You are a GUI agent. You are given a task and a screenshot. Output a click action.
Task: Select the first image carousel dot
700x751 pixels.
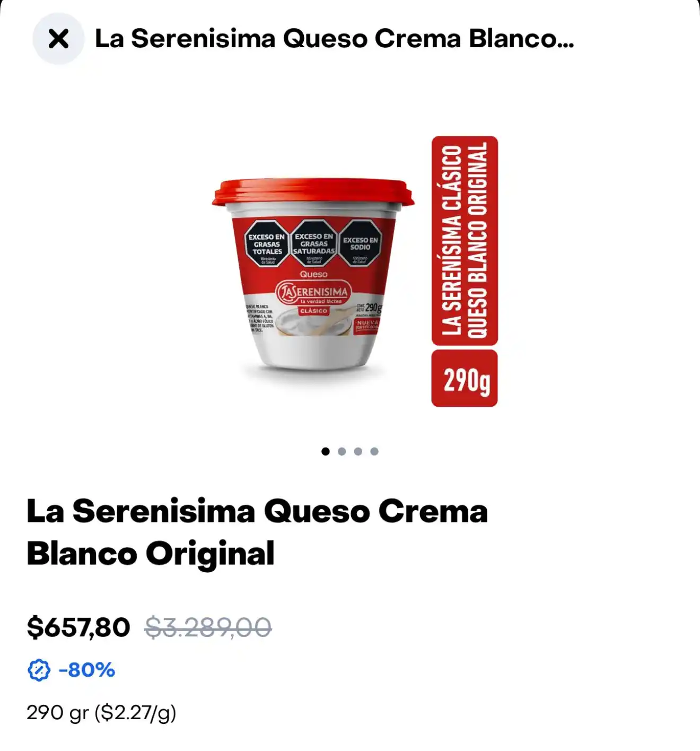[326, 451]
